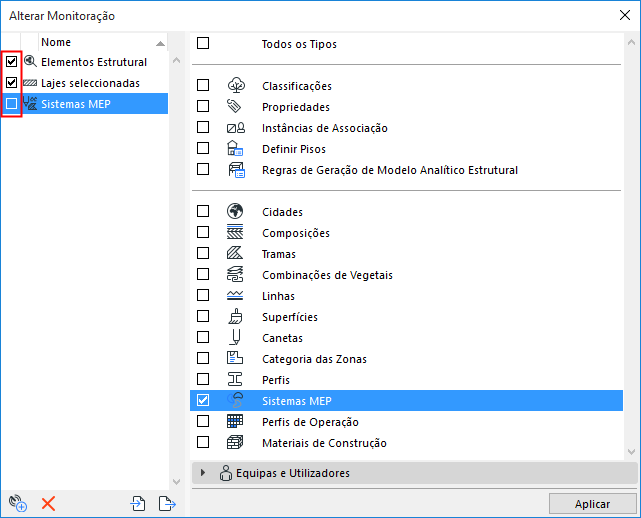The image size is (641, 518).
Task: Select the Superfícies label
Action: (x=289, y=317)
